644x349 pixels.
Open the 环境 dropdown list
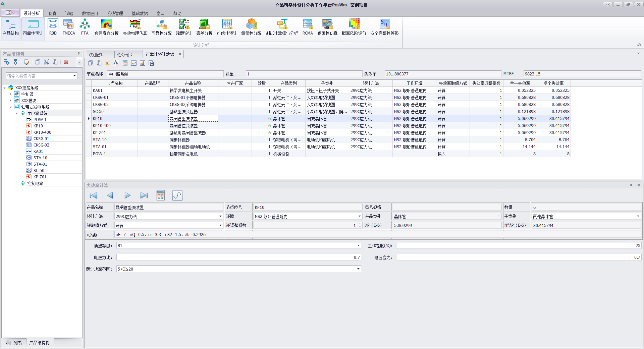coord(360,217)
